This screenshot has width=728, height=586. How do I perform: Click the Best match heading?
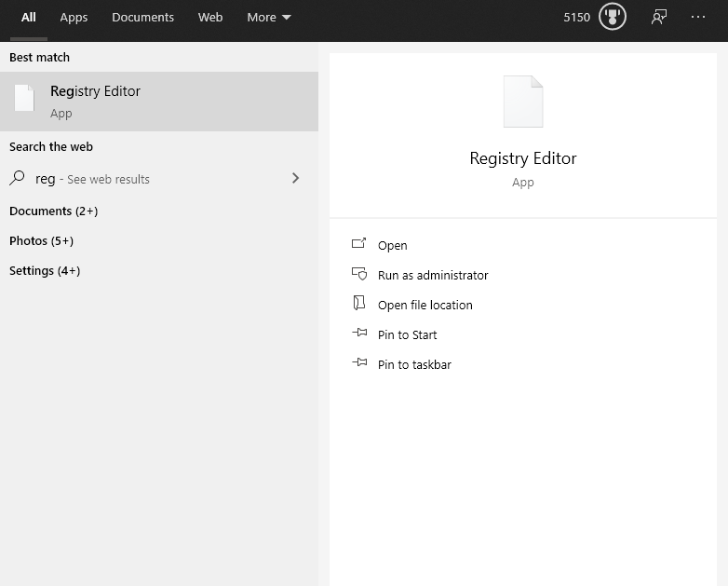click(39, 57)
